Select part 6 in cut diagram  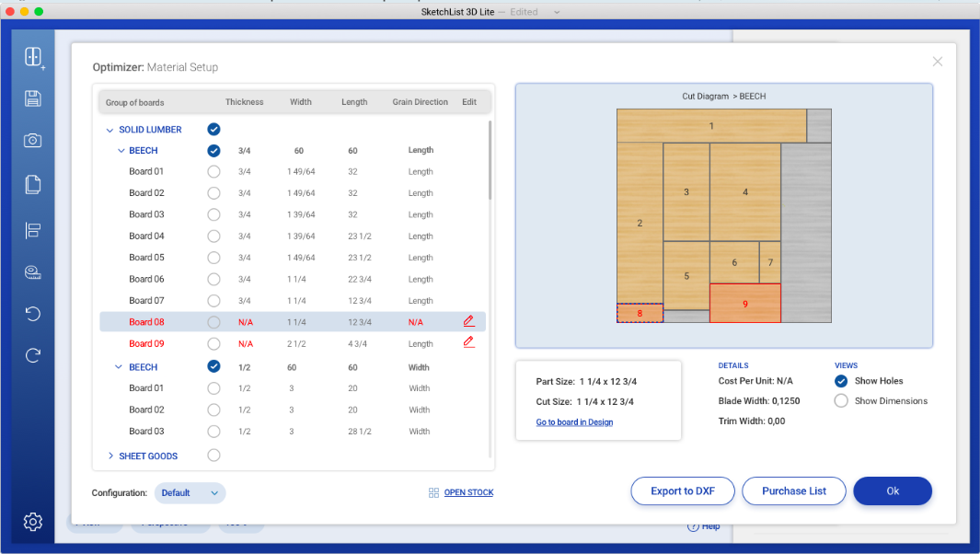[734, 262]
